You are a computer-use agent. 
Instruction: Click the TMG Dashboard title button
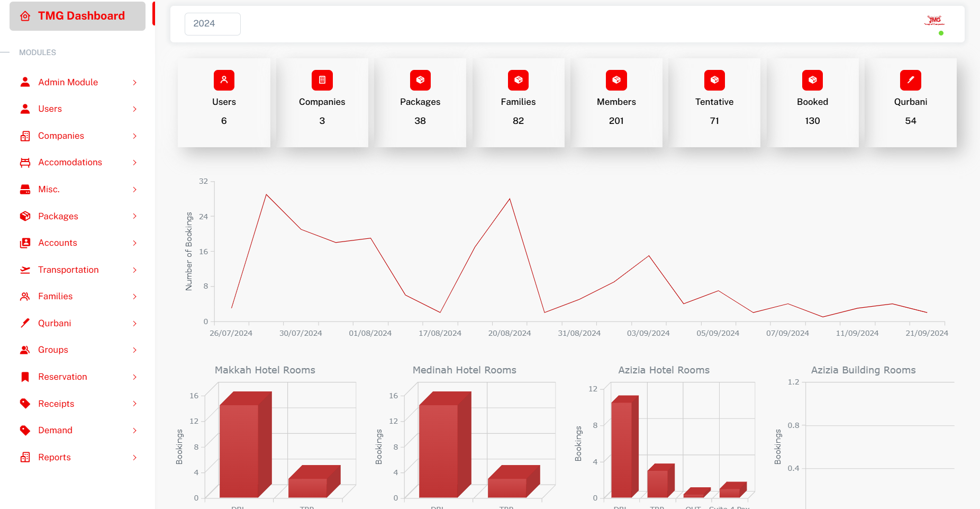(x=81, y=16)
